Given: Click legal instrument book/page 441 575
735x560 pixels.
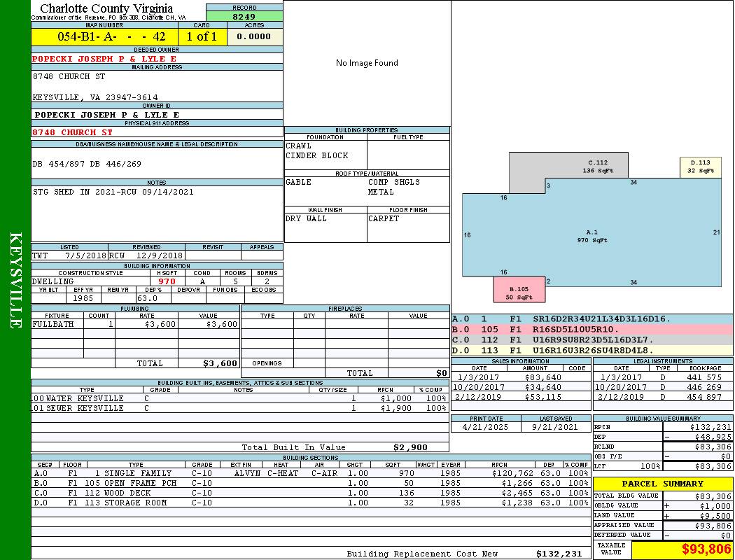Looking at the screenshot, I should (704, 377).
